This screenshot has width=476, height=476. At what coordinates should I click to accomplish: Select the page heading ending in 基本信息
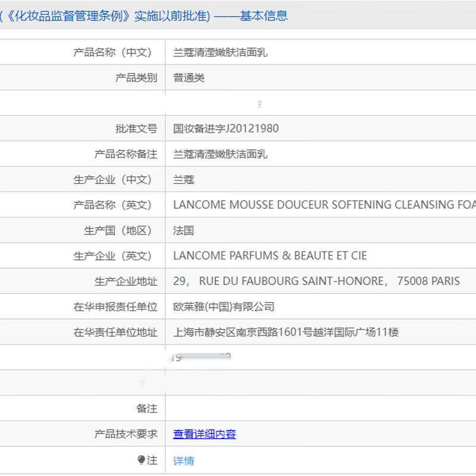click(x=143, y=16)
